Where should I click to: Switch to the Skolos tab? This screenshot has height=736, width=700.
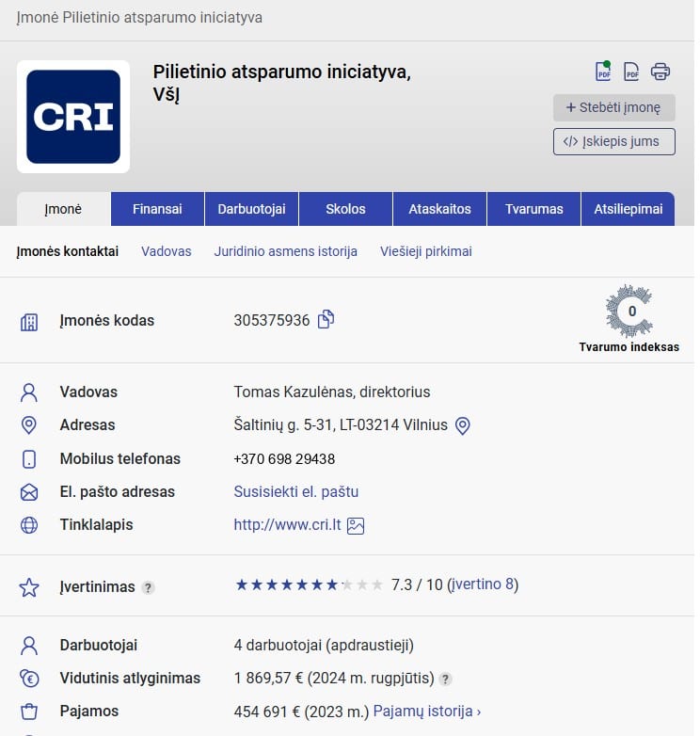[345, 209]
